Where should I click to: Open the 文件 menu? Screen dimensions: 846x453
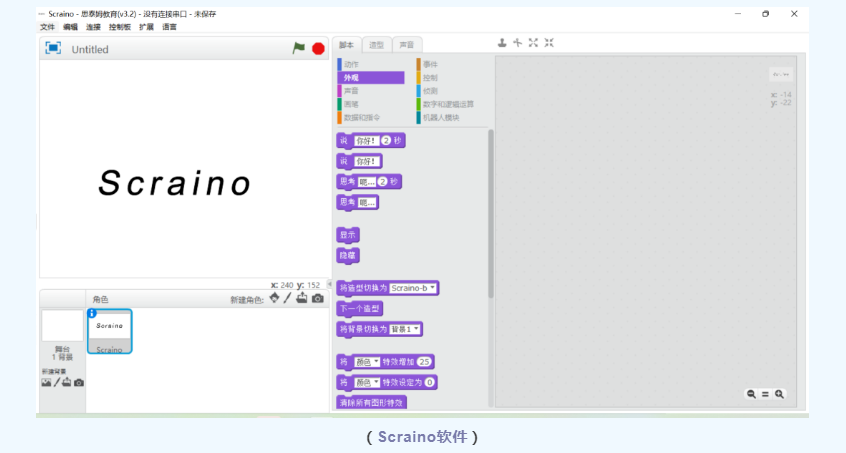[x=47, y=27]
